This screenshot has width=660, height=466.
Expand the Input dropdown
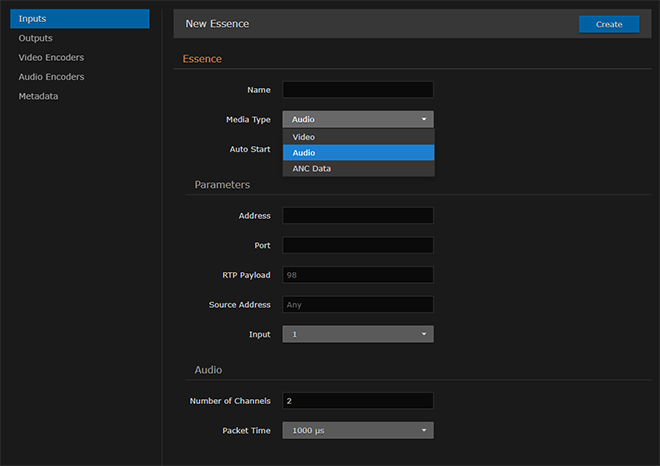[358, 334]
